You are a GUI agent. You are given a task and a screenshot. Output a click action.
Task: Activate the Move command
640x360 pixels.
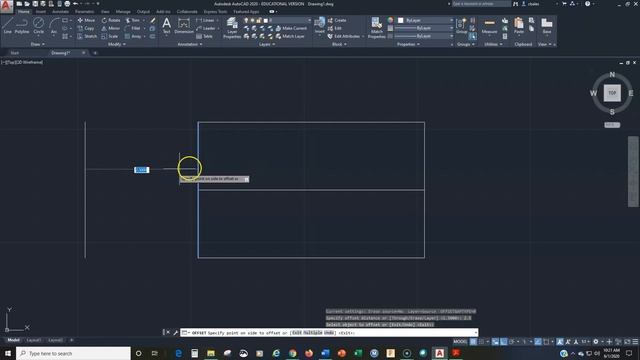86,20
